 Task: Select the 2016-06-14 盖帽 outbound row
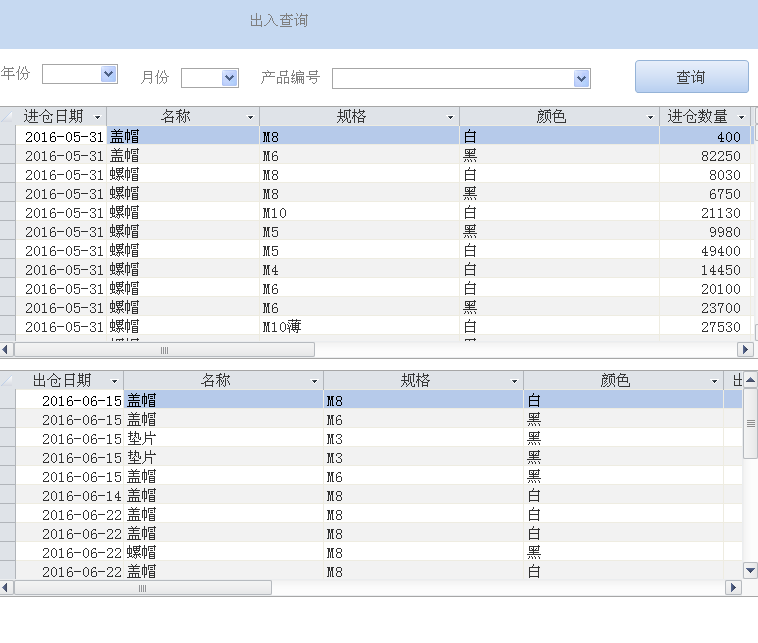[8, 495]
